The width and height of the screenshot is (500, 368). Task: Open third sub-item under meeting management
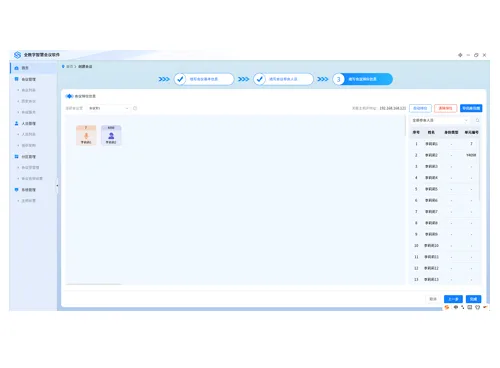click(x=29, y=112)
